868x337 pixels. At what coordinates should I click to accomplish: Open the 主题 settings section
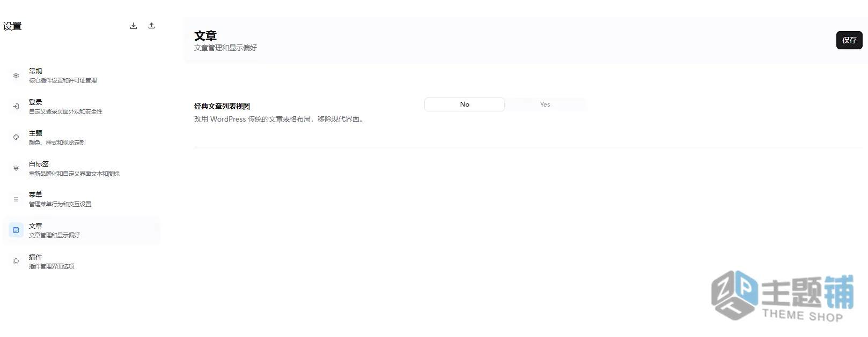click(82, 137)
